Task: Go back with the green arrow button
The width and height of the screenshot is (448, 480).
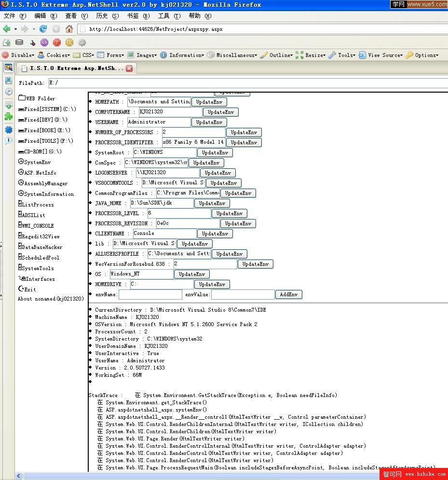Action: click(7, 29)
